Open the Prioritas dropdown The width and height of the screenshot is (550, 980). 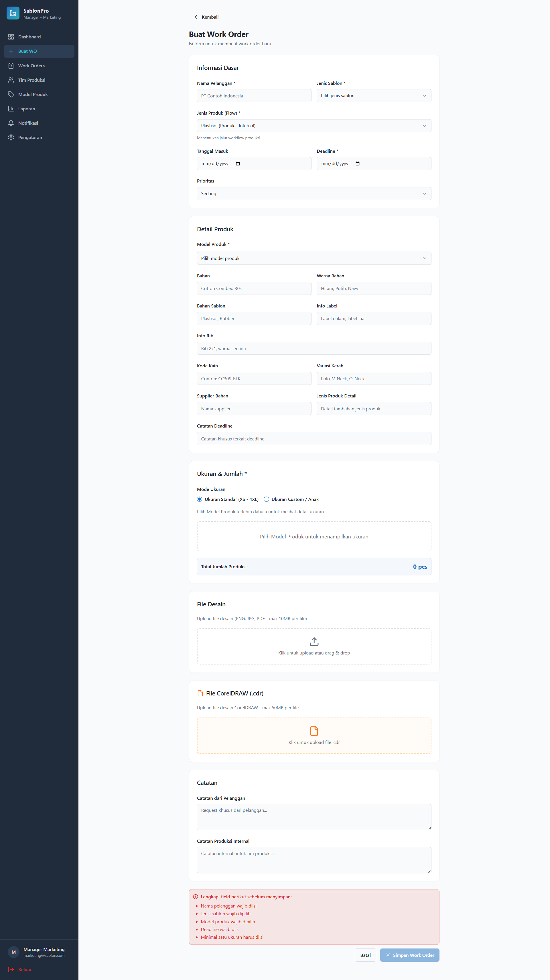[314, 194]
